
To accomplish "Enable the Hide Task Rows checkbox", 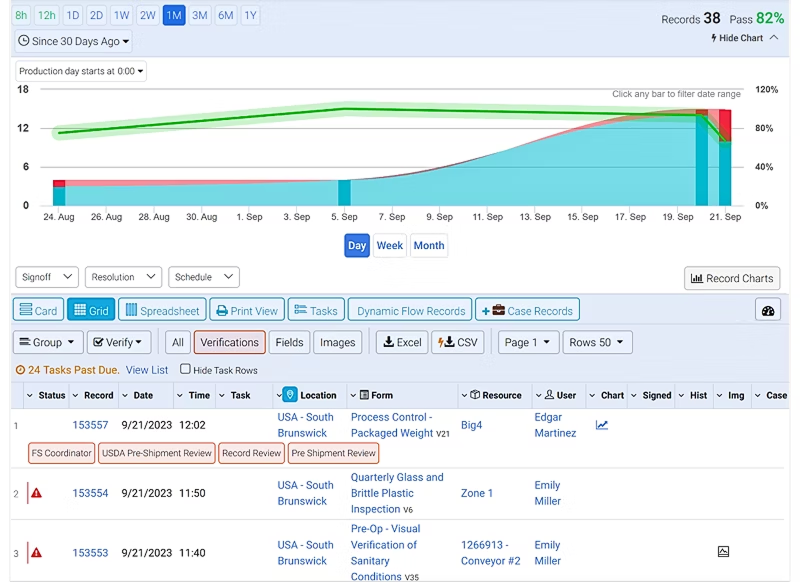I will [185, 369].
